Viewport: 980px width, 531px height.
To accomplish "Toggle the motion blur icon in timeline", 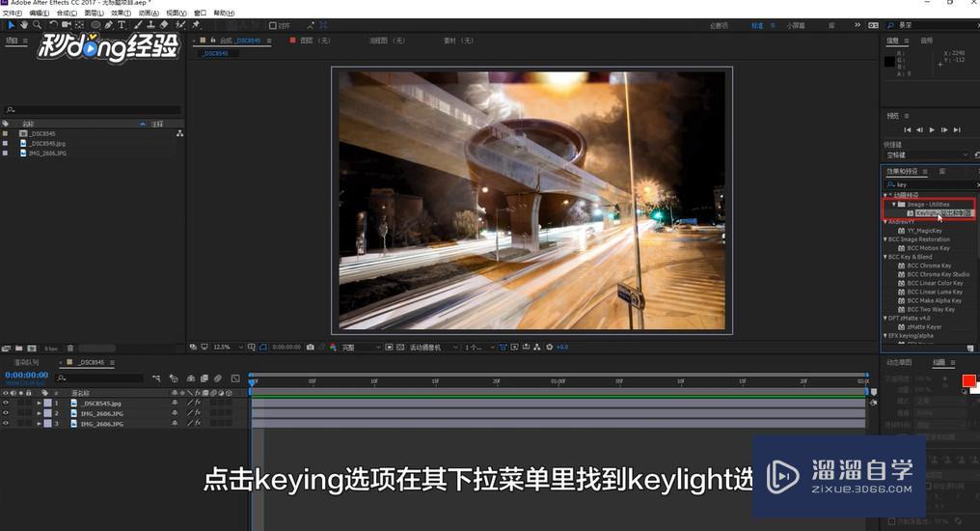I will [x=217, y=378].
